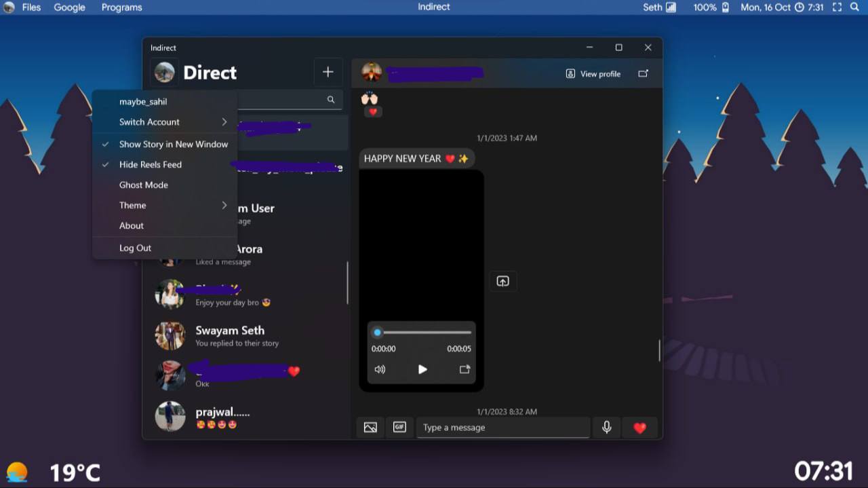This screenshot has width=868, height=488.
Task: Click the Direct heading
Action: coord(210,73)
